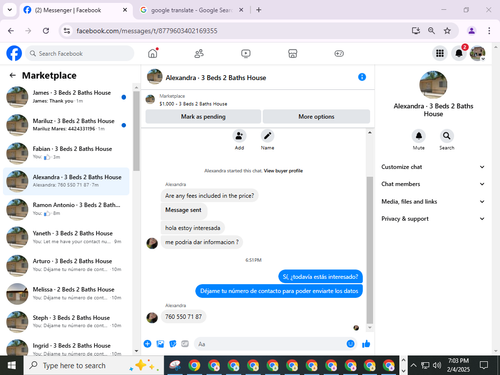
Task: Click the Add people icon
Action: point(239,136)
